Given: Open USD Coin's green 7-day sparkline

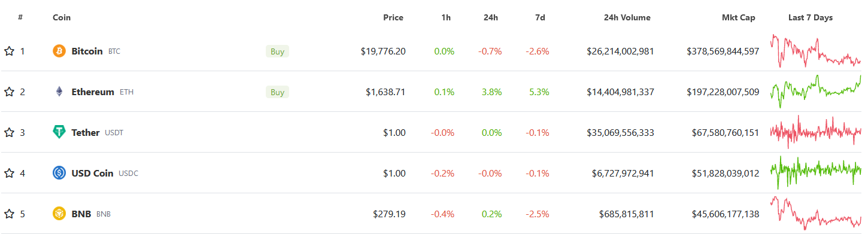Looking at the screenshot, I should 816,173.
